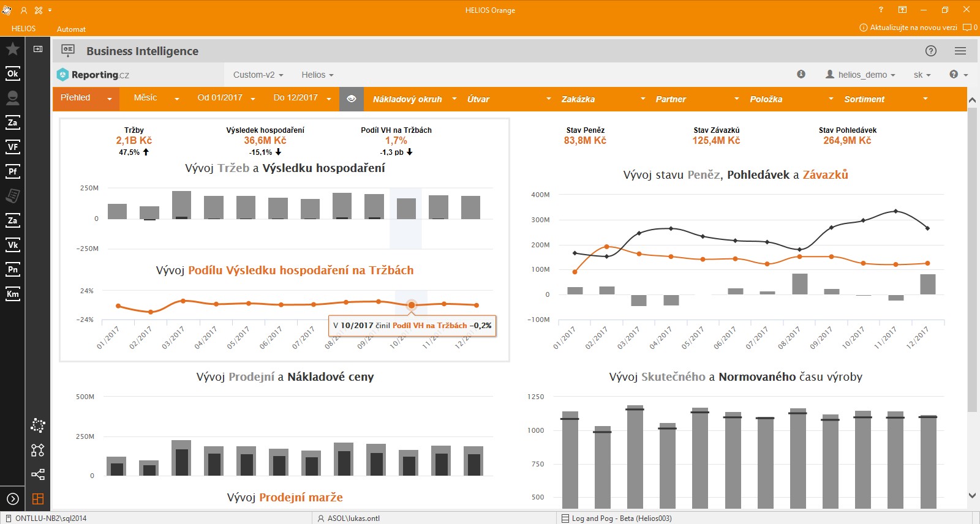Open the Automat tab
Image resolution: width=980 pixels, height=524 pixels.
tap(71, 29)
